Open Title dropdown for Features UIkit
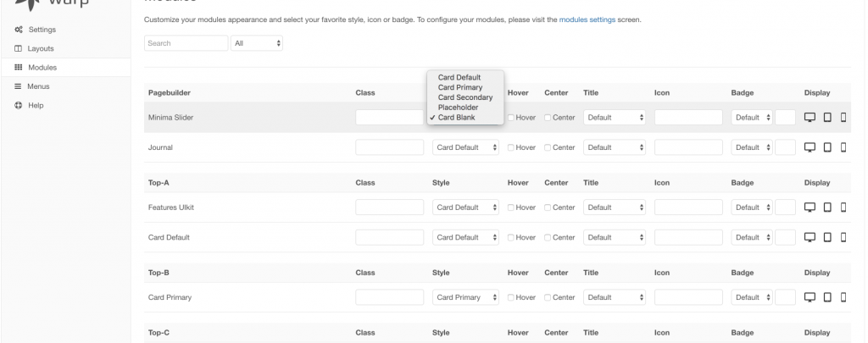 pos(615,207)
